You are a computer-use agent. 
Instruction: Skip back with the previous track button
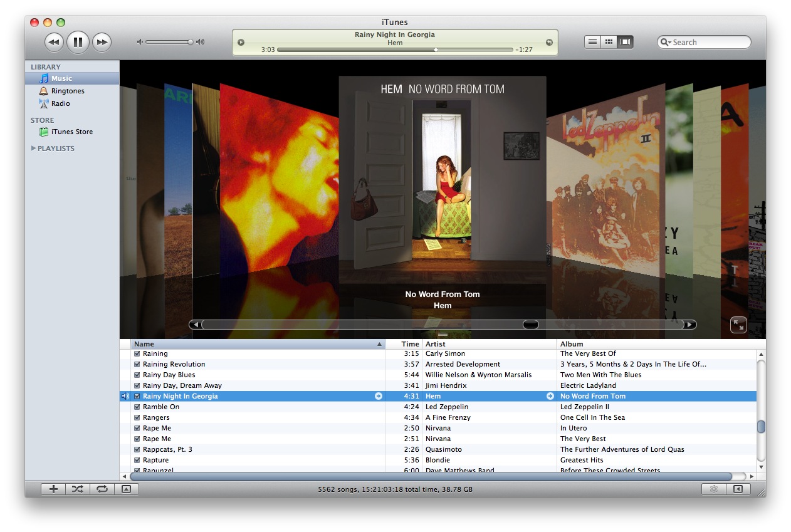point(55,42)
